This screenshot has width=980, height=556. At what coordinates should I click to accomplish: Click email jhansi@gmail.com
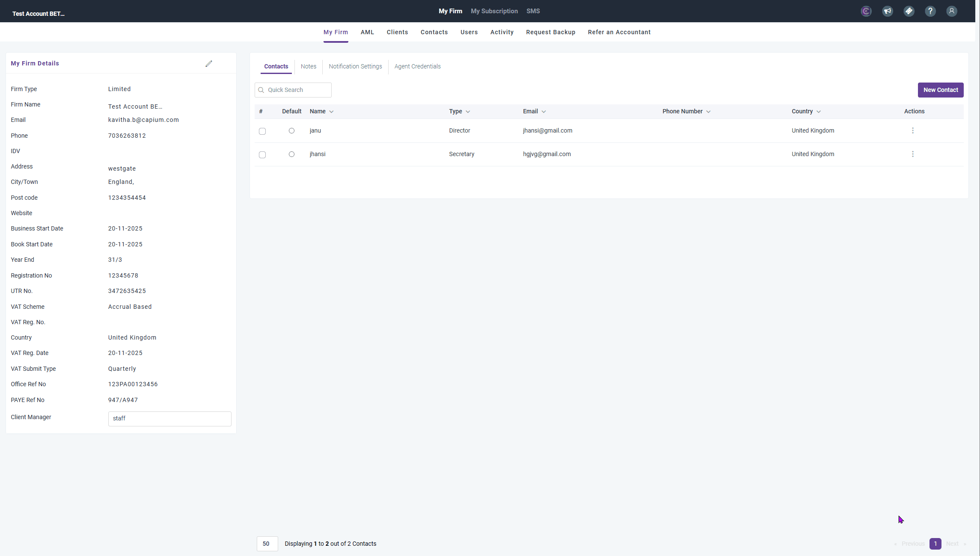click(x=547, y=130)
